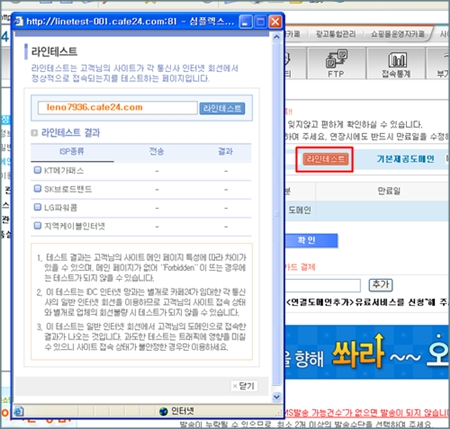Click the 닫기 close link in the popup
Viewport: 450px width, 429px height.
[244, 386]
